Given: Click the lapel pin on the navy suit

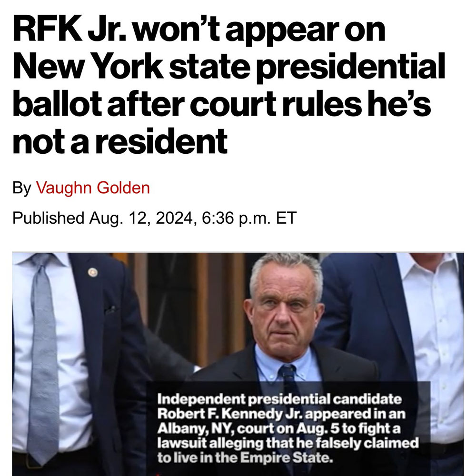Looking at the screenshot, I should pos(92,272).
